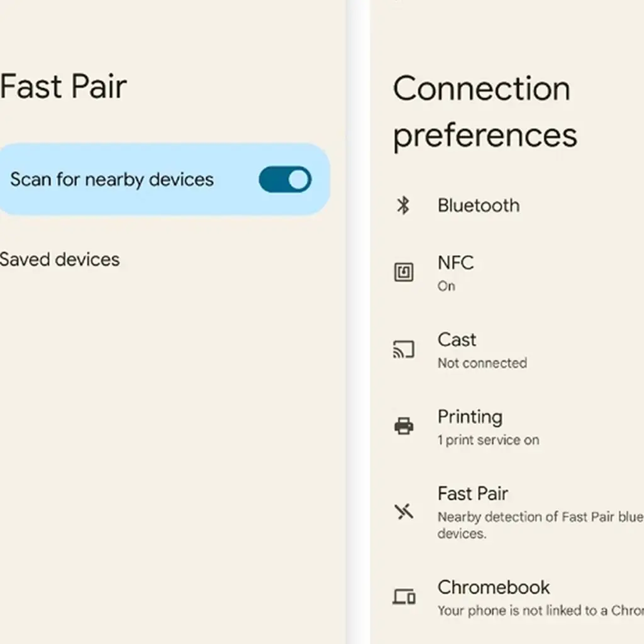Screen dimensions: 644x644
Task: Click the "On" status beneath NFC
Action: point(447,286)
